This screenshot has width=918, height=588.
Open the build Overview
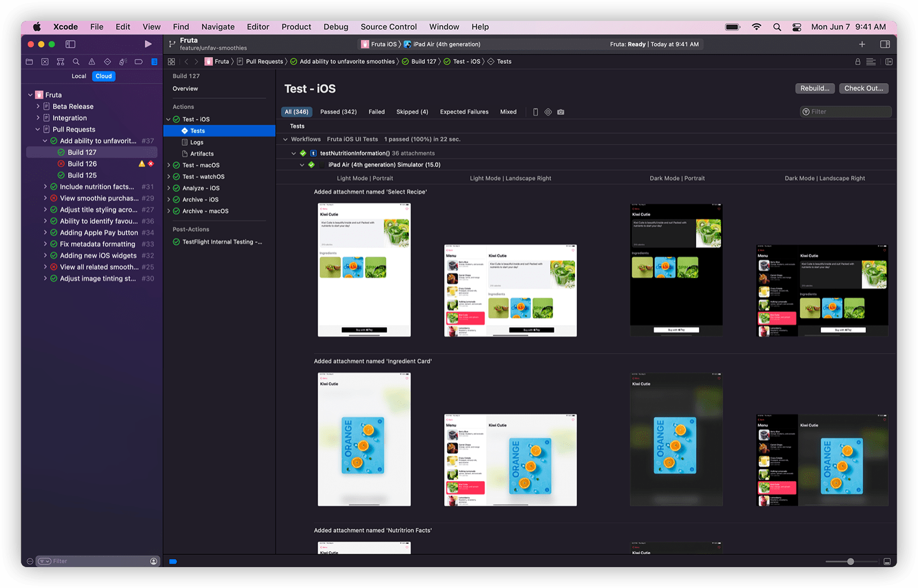coord(185,89)
